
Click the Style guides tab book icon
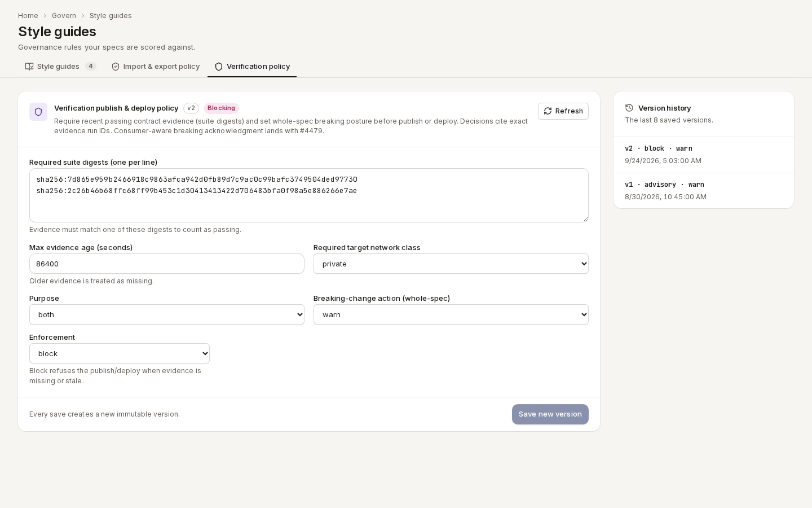click(29, 67)
